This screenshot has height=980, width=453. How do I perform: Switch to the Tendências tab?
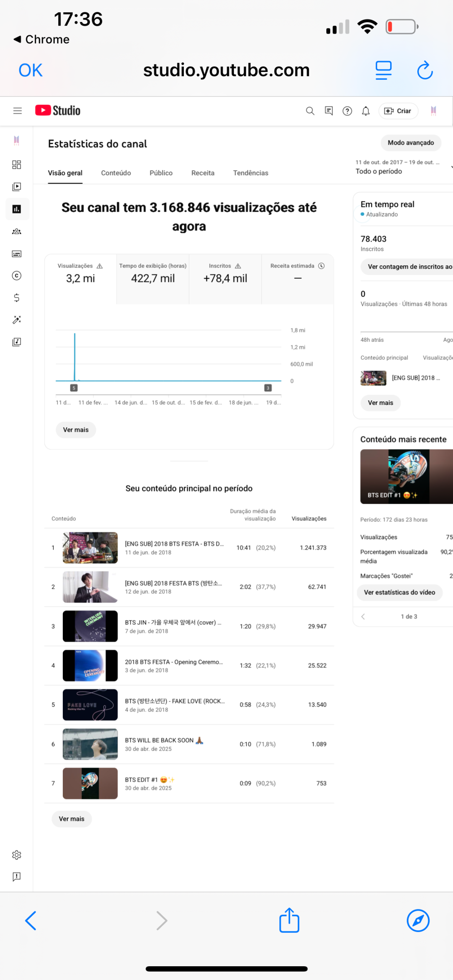[x=250, y=173]
